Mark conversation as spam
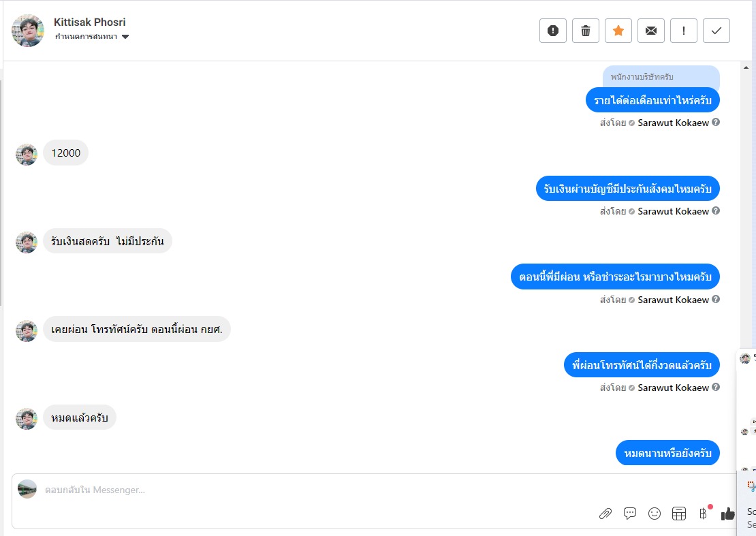 552,31
